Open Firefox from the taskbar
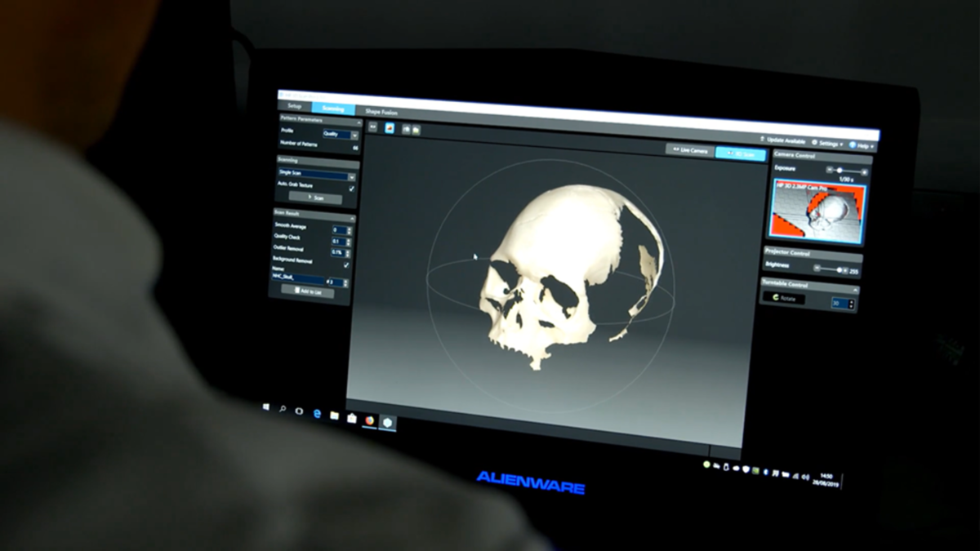Screen dimensions: 980x551 [369, 420]
